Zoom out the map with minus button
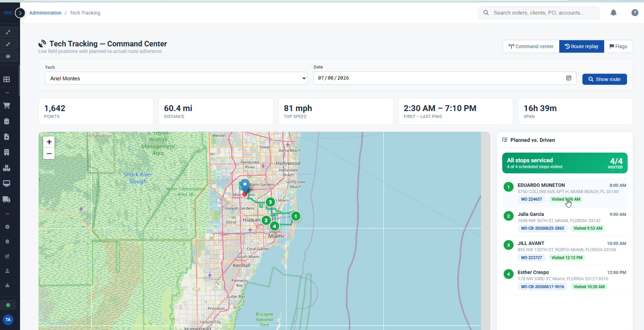The image size is (644, 330). [x=49, y=153]
